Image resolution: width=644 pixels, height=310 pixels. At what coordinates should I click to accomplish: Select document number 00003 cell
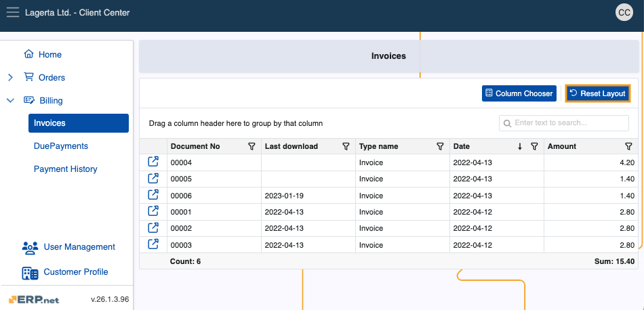click(214, 245)
